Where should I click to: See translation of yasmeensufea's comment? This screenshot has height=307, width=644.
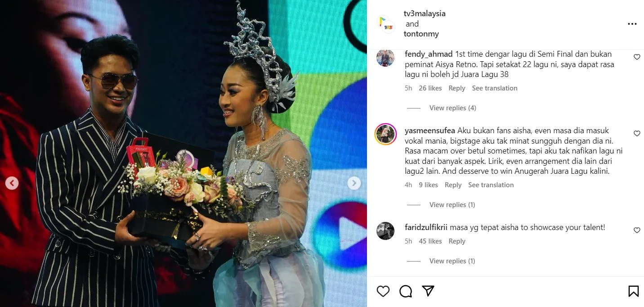pyautogui.click(x=491, y=185)
